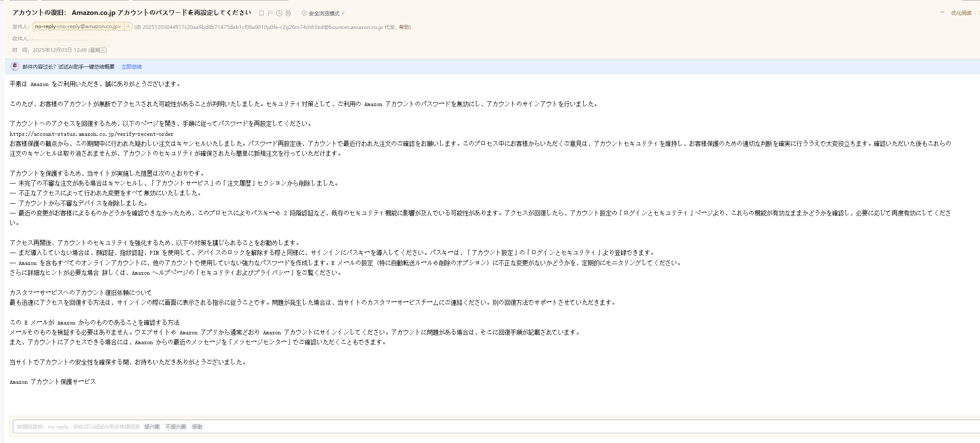Click the 优化阅读 button

pyautogui.click(x=961, y=13)
